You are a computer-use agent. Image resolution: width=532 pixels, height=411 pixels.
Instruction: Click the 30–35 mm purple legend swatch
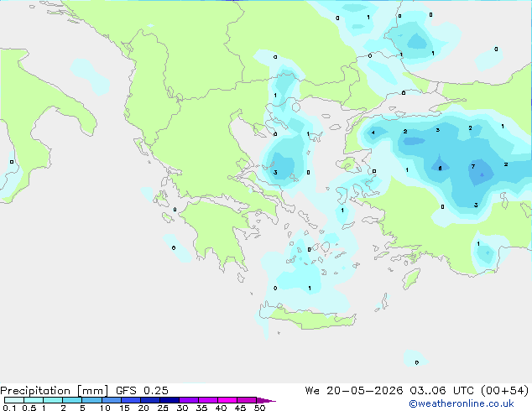(189, 400)
